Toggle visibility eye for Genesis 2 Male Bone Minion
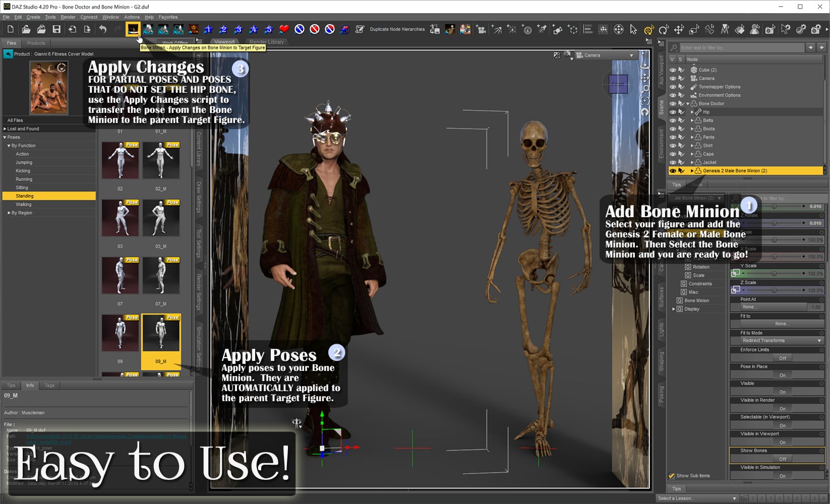Screen dimensions: 830x504 pyautogui.click(x=673, y=170)
